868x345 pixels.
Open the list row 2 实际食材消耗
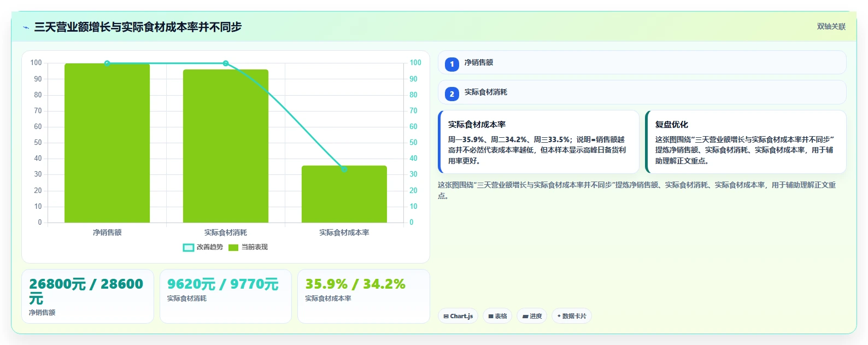coord(642,92)
